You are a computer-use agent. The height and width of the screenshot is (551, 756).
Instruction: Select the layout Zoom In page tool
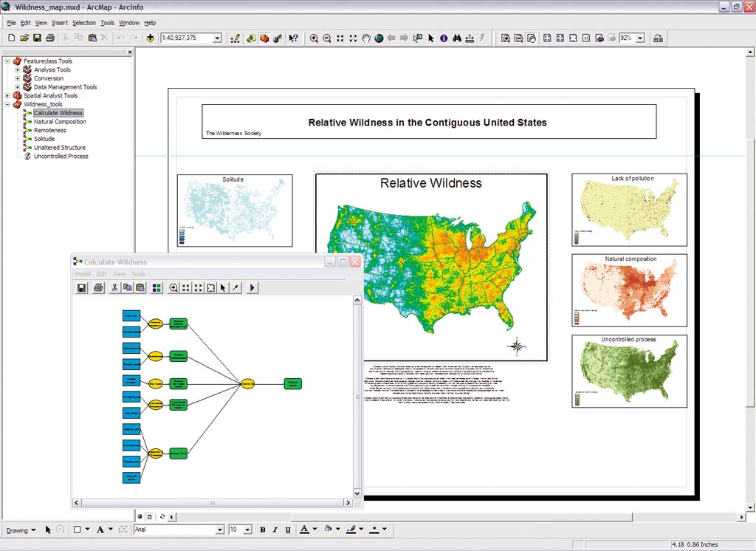505,38
